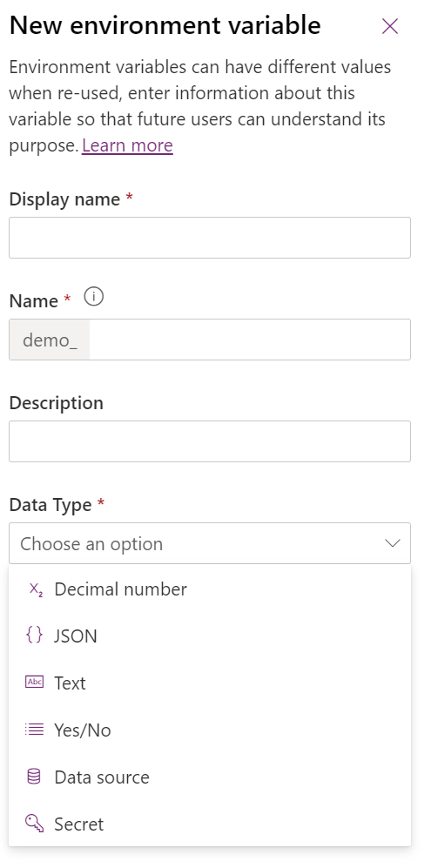This screenshot has height=868, width=431.
Task: Click the Yes/No list icon
Action: 34,730
